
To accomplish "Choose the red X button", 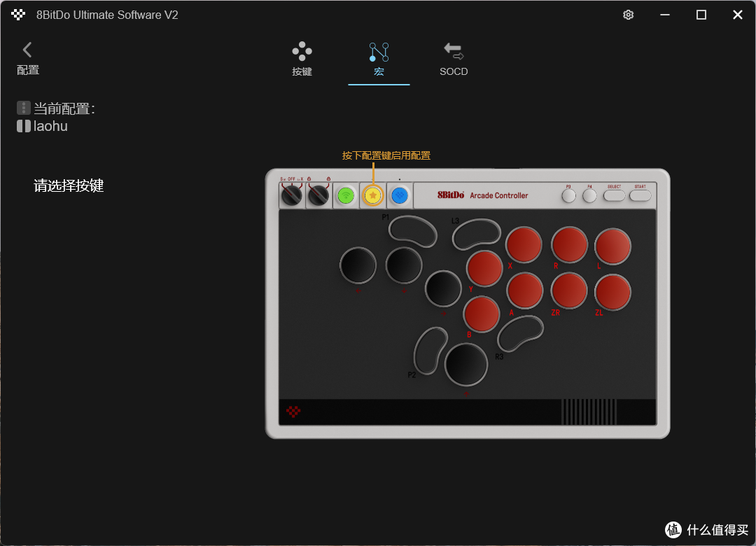I will pos(524,244).
